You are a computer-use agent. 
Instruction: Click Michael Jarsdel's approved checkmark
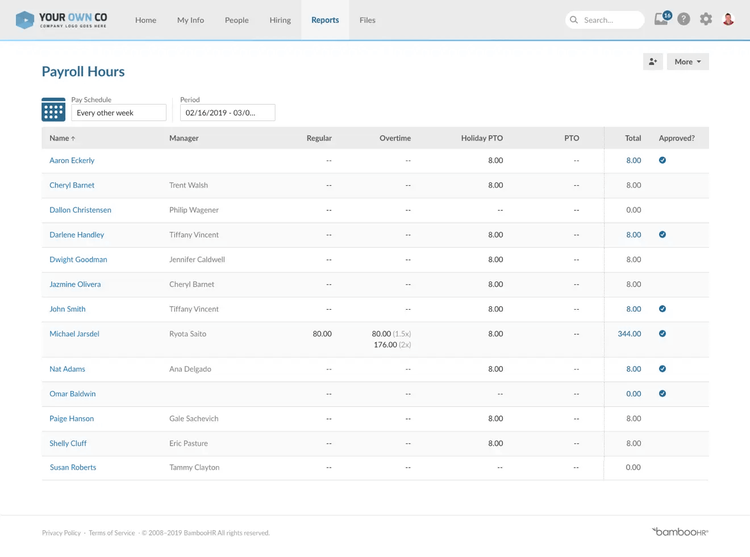click(662, 333)
